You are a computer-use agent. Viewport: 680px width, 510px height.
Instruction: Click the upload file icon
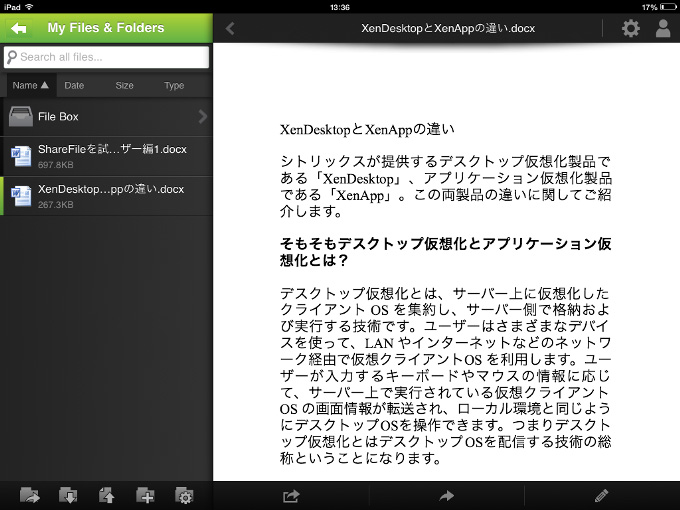point(107,495)
